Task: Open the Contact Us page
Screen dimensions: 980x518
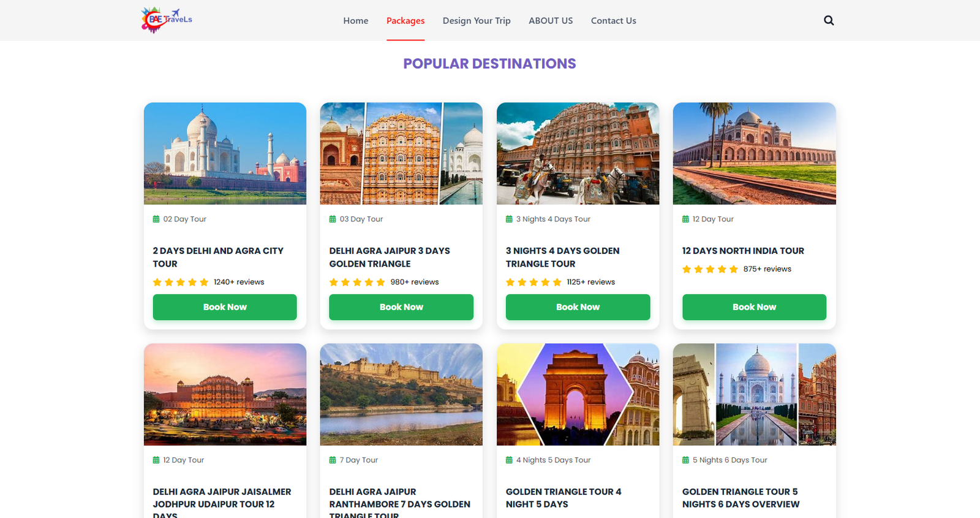Action: point(613,21)
